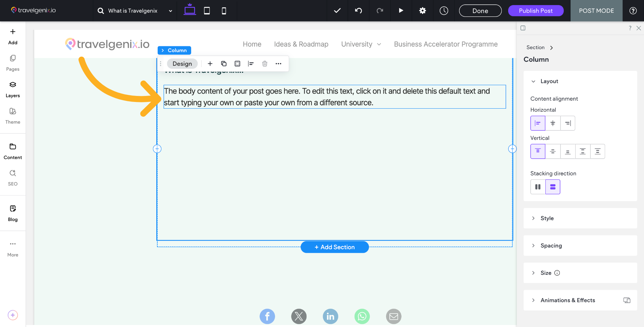Click the Publish Post button

(x=536, y=11)
